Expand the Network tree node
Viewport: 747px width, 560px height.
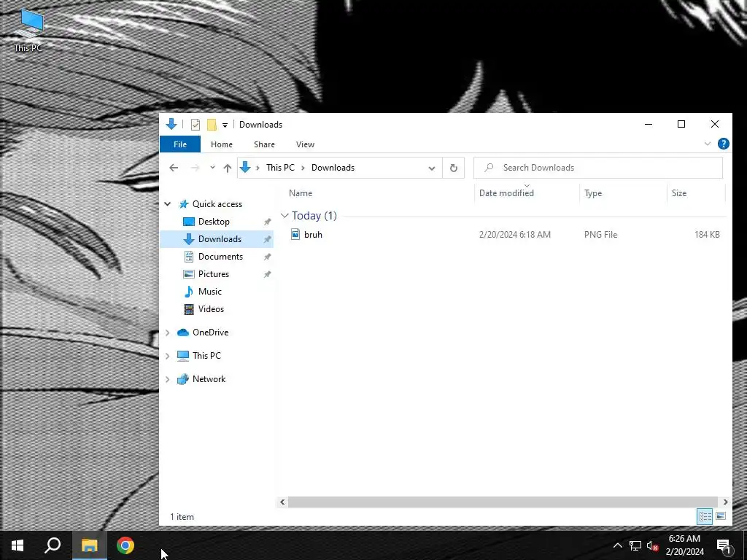click(168, 379)
